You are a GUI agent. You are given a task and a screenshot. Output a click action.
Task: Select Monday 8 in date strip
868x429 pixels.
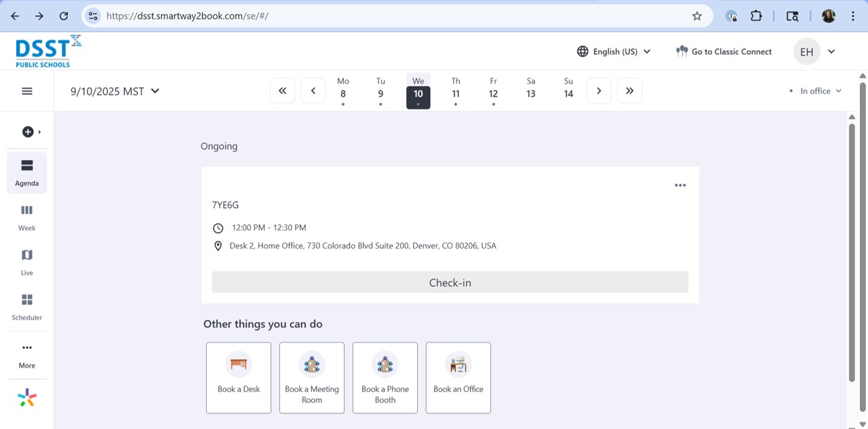343,90
